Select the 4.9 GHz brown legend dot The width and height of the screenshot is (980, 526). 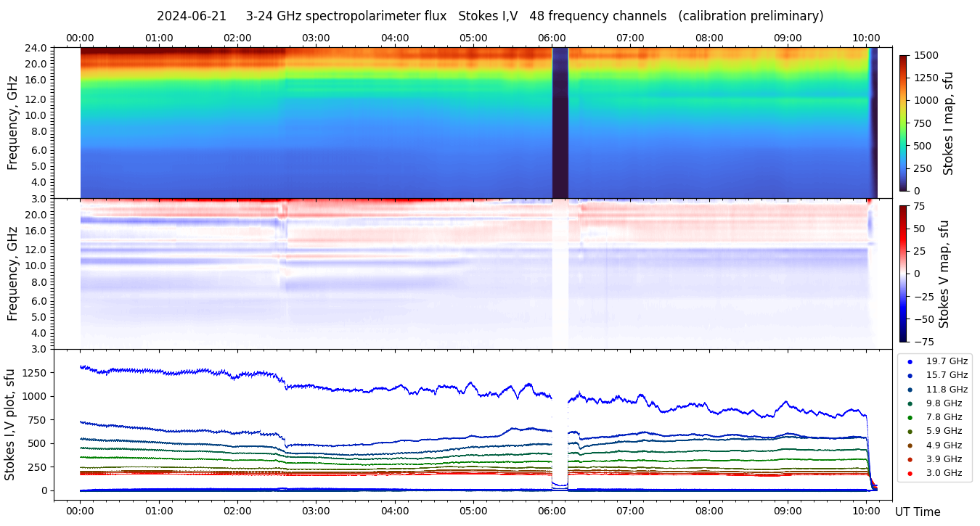[910, 445]
